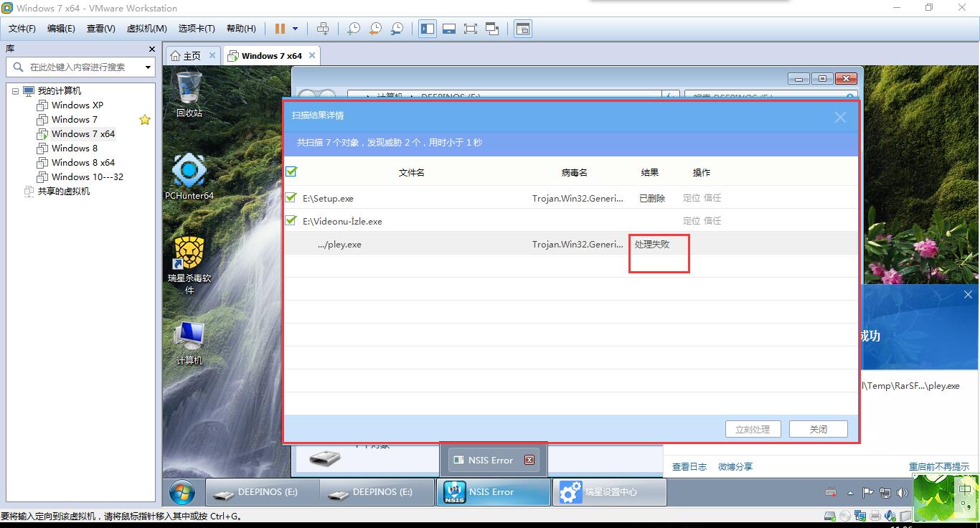980x528 pixels.
Task: Toggle the console view button in the toolbar
Action: (523, 29)
